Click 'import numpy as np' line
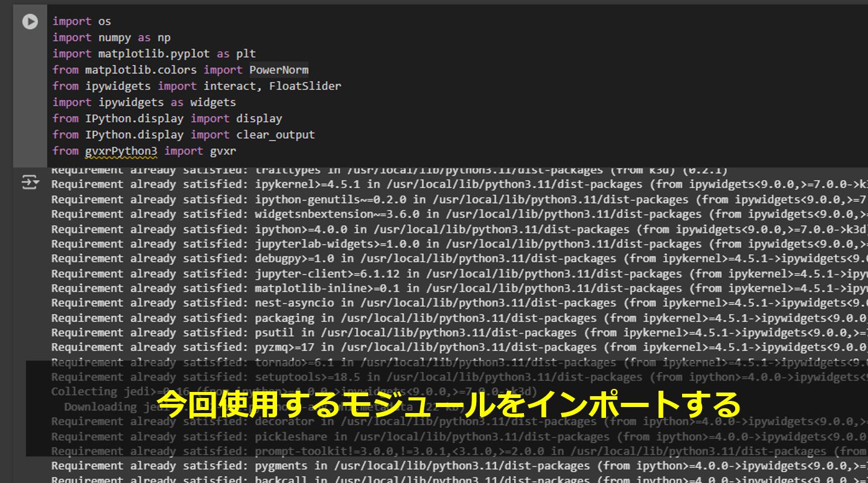 coord(112,37)
